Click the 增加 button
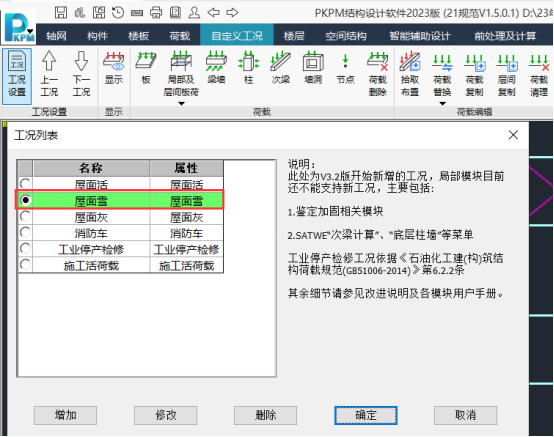 (65, 415)
